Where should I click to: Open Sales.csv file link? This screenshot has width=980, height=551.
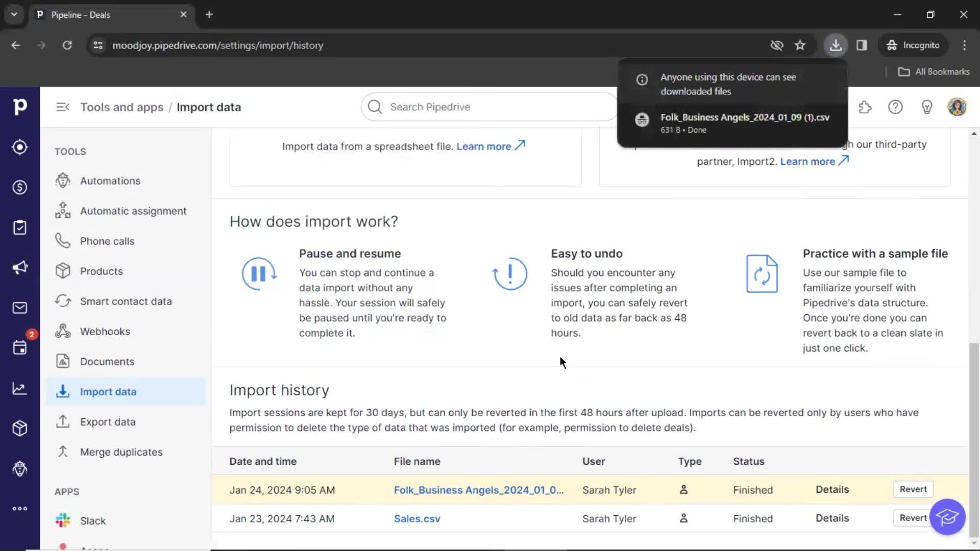417,518
